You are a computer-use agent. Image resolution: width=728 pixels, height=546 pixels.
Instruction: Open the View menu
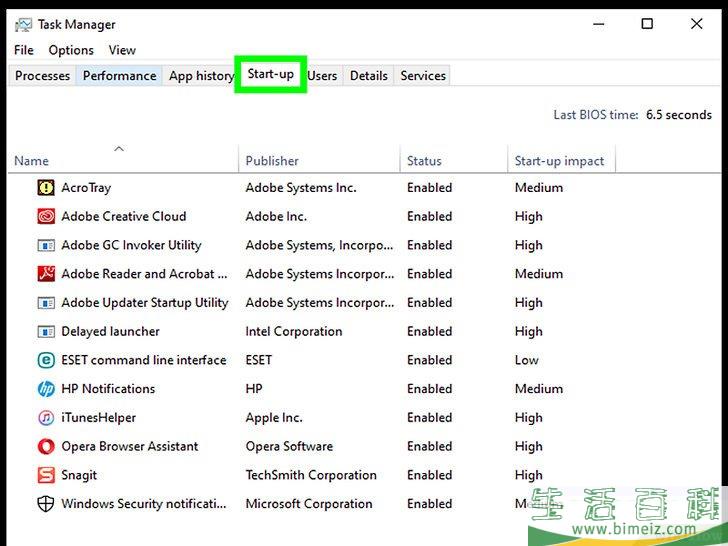(x=122, y=50)
